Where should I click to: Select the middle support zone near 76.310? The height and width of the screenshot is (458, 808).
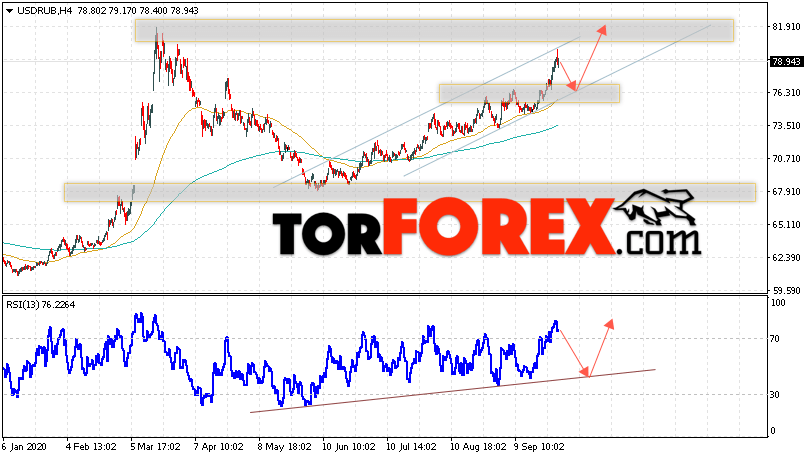529,93
